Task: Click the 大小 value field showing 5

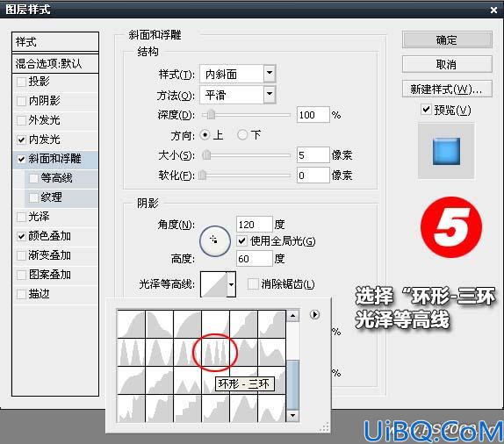Action: pos(313,155)
